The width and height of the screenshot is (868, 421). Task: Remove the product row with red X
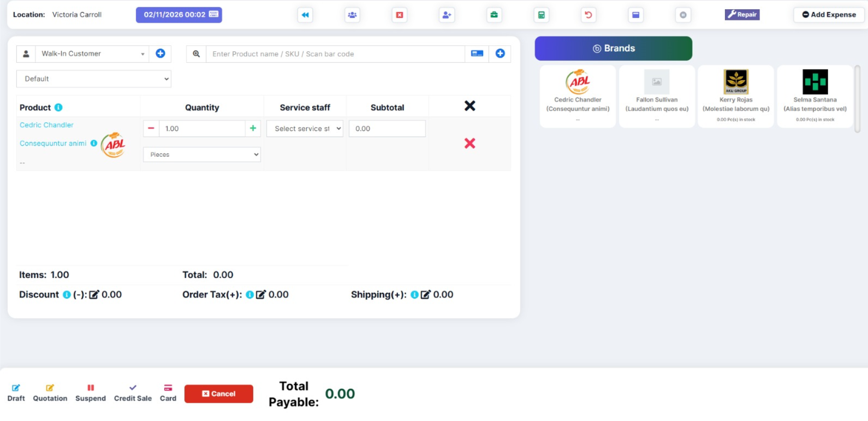pos(469,143)
